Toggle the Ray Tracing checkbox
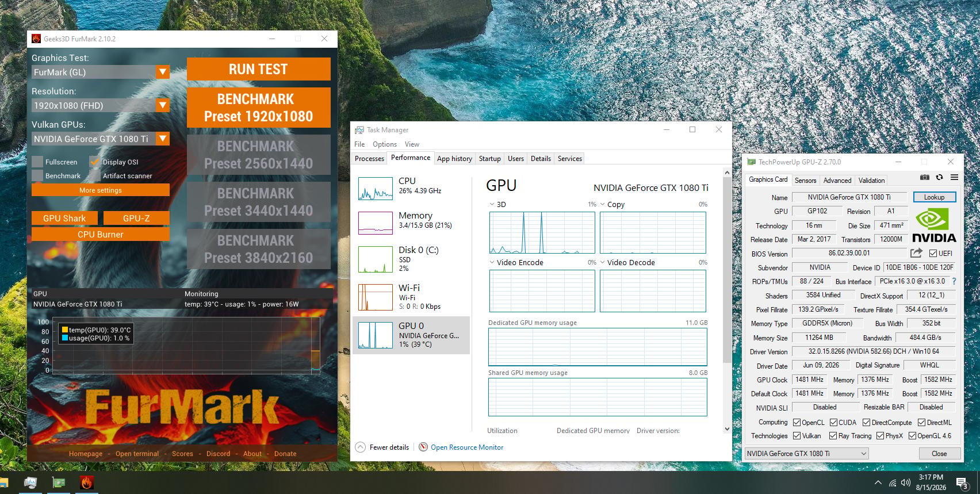980x494 pixels. pyautogui.click(x=833, y=436)
